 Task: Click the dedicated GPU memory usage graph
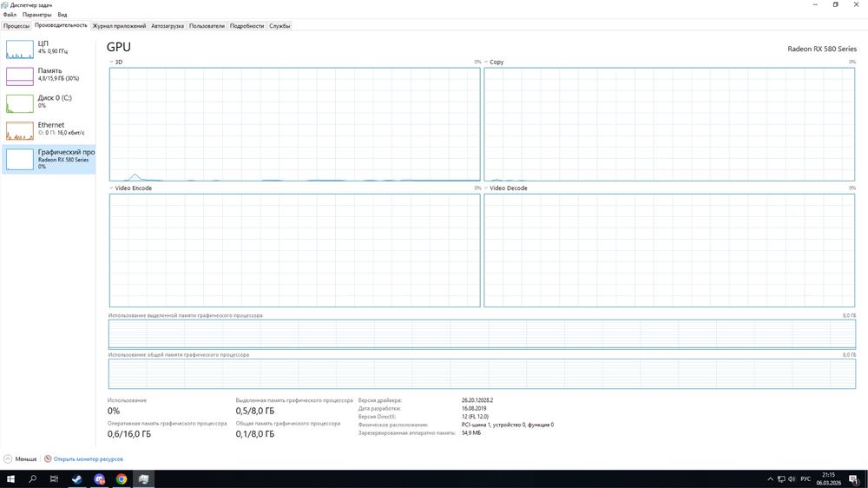[x=482, y=334]
